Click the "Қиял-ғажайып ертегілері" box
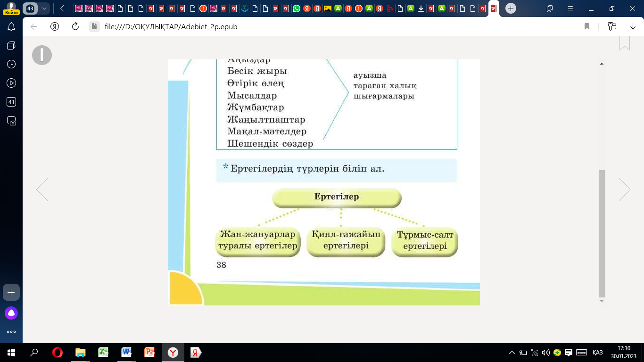The height and width of the screenshot is (362, 644). [x=346, y=241]
